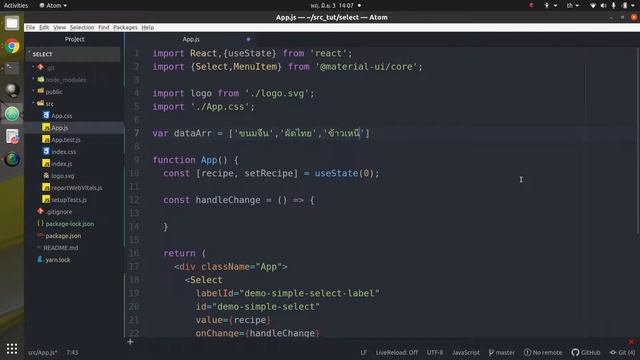Toggle LiveReload: Off in status bar
Viewport: 640px width, 360px height.
(x=396, y=352)
